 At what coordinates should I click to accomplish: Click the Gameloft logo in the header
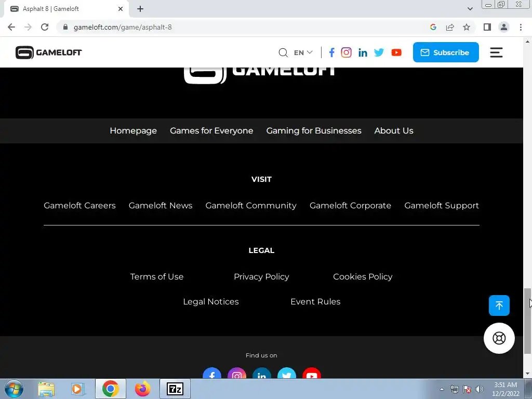click(48, 52)
